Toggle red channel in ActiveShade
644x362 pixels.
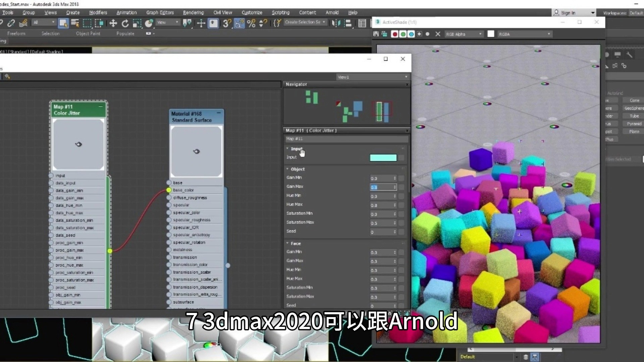coord(395,34)
